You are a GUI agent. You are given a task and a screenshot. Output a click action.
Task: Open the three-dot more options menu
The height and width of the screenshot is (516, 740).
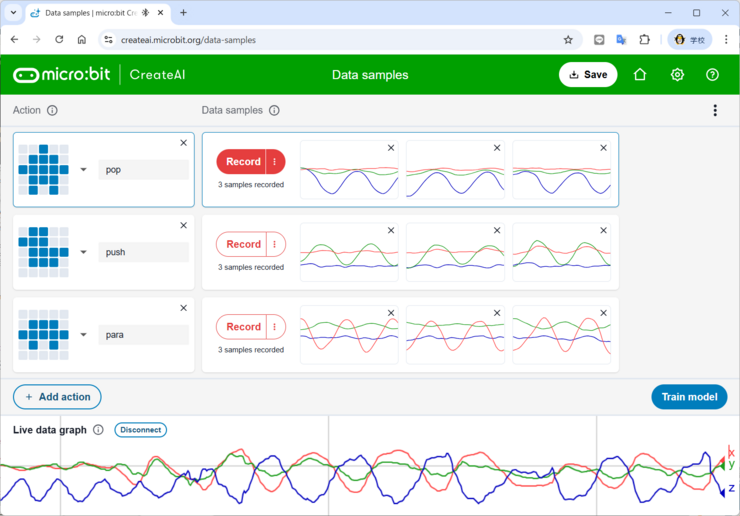[x=714, y=111]
